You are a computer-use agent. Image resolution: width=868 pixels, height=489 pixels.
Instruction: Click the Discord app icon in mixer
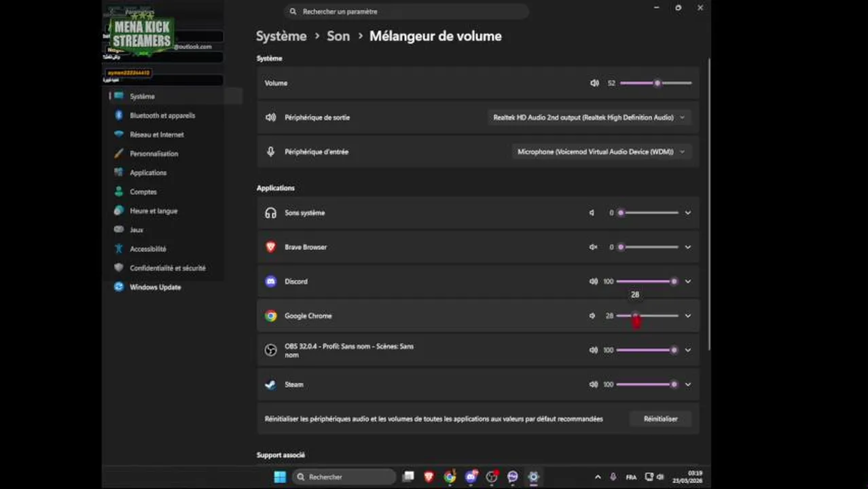click(x=270, y=281)
